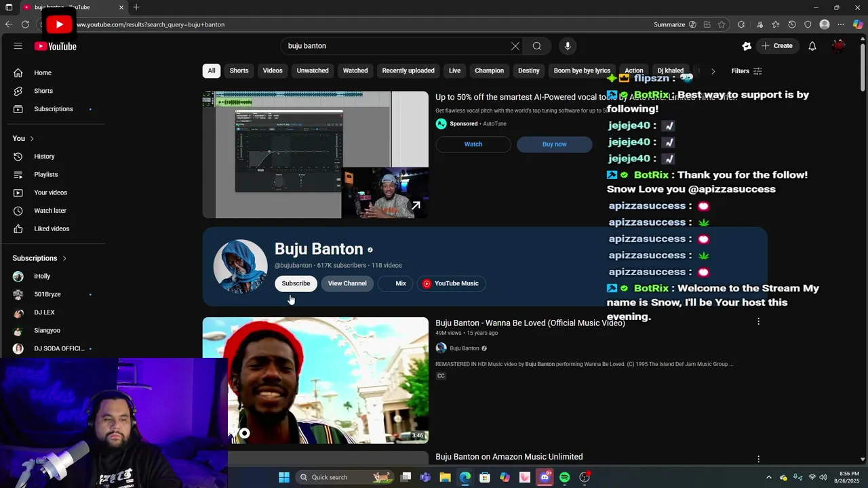
Task: Add page to favorites with star icon
Action: coord(722,24)
